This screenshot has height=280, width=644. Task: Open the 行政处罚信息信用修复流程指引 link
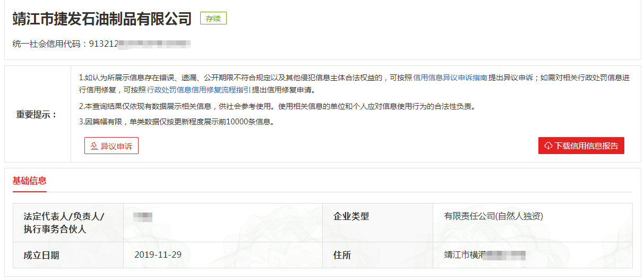point(199,89)
